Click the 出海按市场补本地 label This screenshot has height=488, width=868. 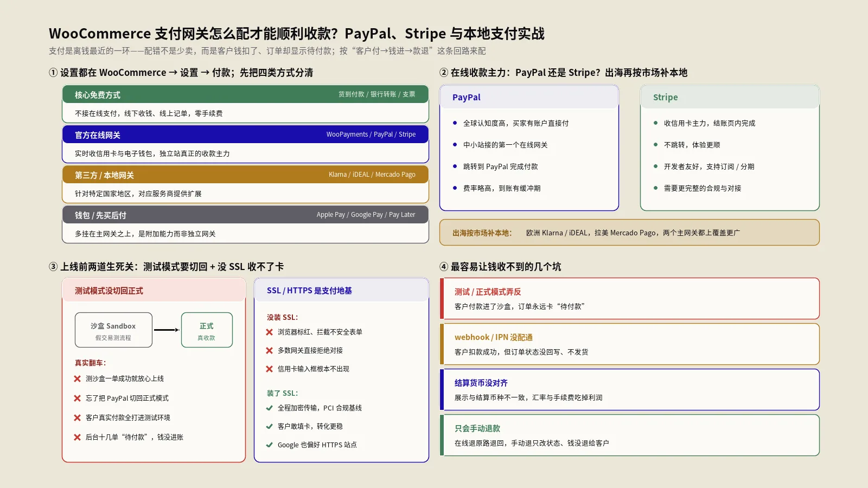482,233
